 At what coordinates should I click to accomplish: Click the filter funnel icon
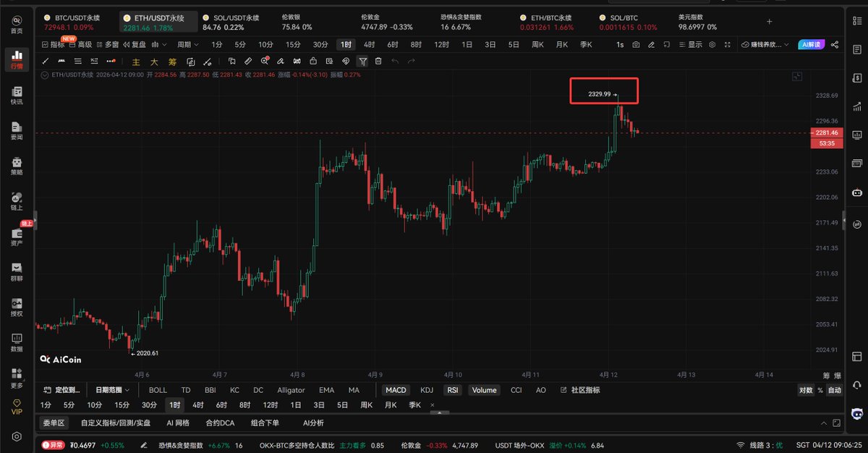click(362, 62)
